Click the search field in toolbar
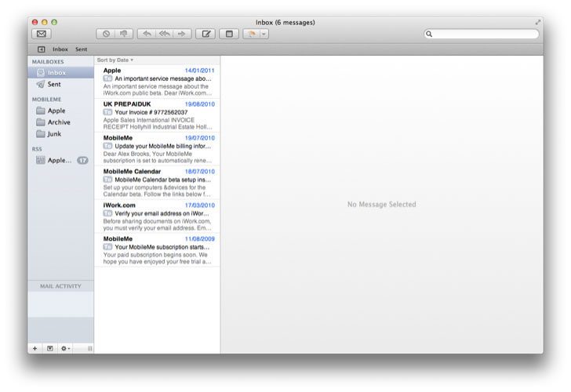The image size is (571, 392). 482,34
